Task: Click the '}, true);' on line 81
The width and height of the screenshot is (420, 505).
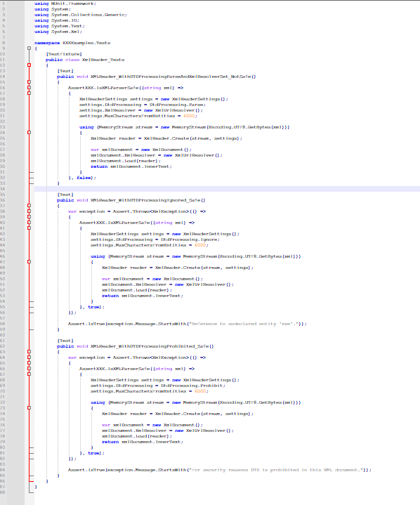Action: point(92,453)
